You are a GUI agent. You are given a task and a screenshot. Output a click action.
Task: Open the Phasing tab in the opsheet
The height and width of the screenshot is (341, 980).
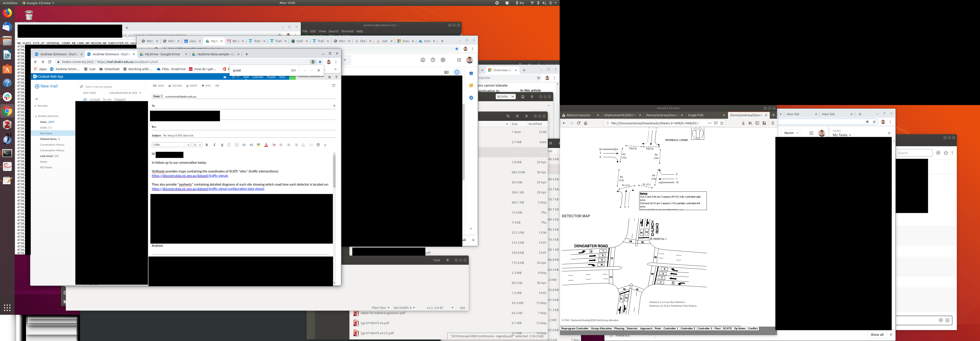(619, 329)
